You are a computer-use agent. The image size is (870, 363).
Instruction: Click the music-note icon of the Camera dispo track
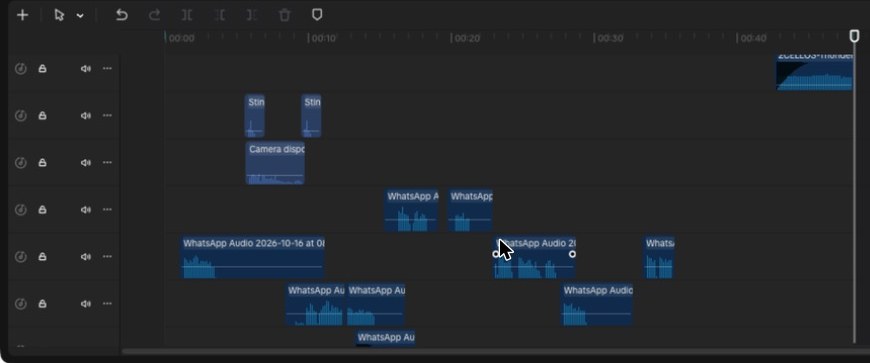21,163
